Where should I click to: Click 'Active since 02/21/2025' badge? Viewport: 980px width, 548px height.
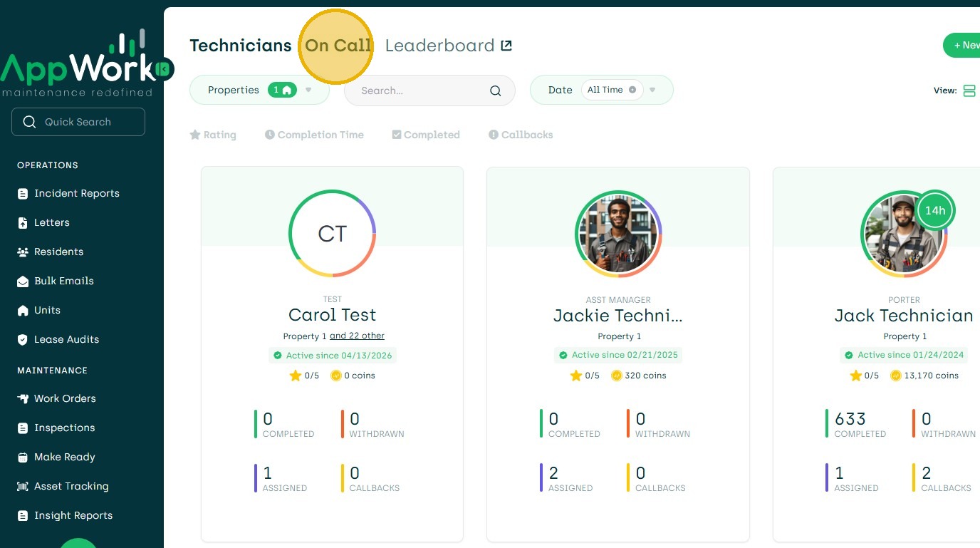click(x=618, y=355)
